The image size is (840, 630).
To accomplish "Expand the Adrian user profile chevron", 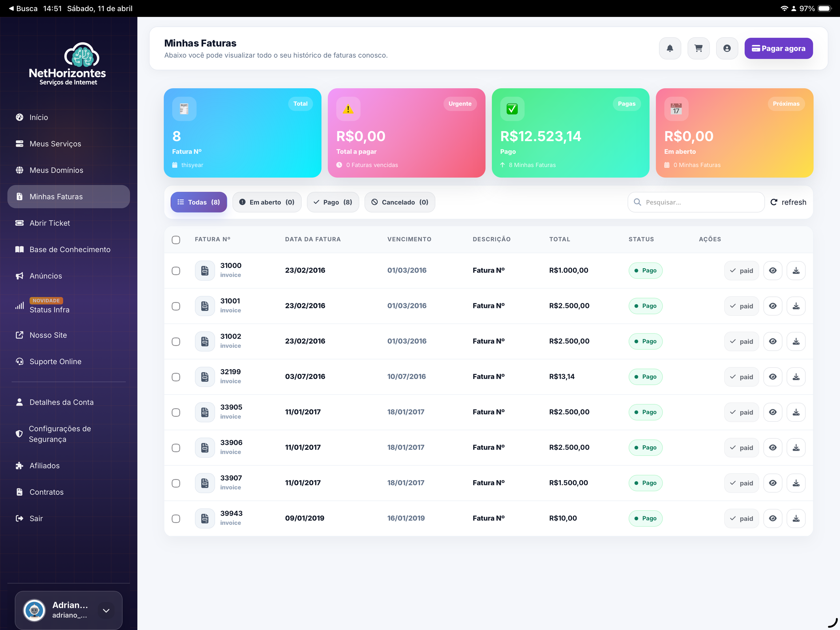I will (x=106, y=610).
